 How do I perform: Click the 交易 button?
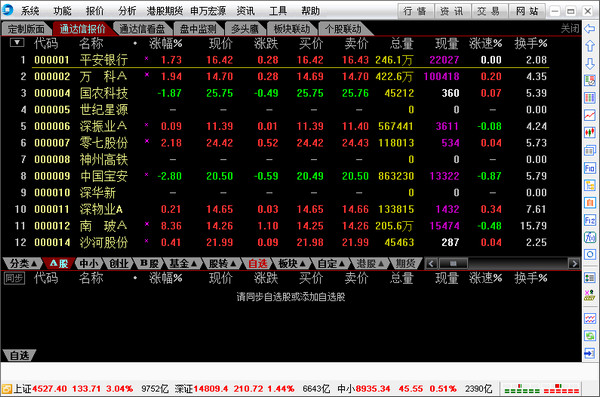pos(489,11)
